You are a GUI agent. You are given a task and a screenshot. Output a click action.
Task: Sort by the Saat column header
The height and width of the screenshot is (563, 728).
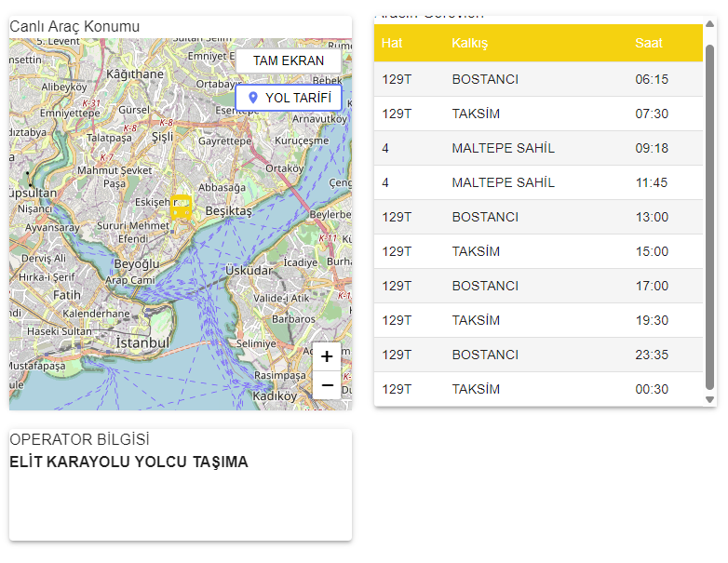649,44
